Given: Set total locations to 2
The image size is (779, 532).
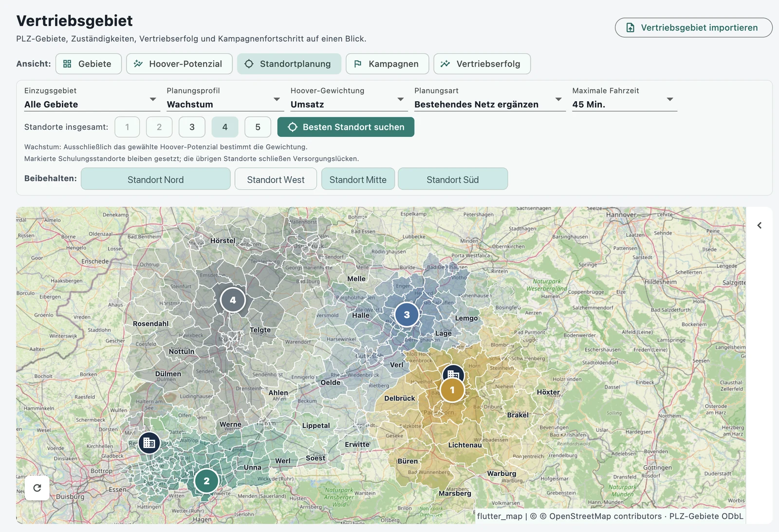Looking at the screenshot, I should click(x=159, y=127).
